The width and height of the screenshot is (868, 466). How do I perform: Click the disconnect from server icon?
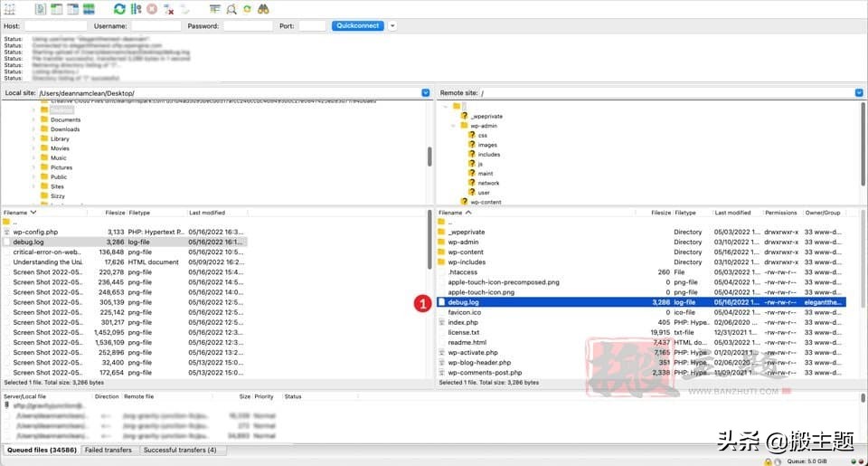[168, 9]
